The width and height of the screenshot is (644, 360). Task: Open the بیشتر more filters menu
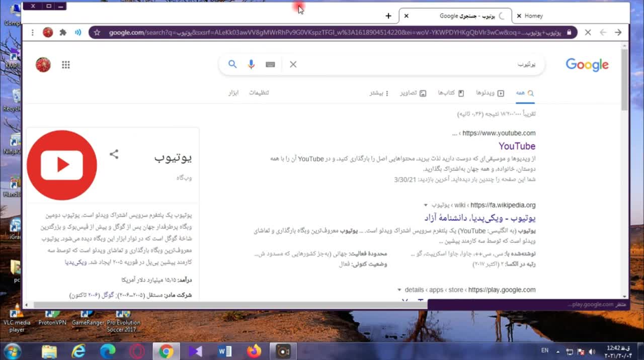pos(379,93)
